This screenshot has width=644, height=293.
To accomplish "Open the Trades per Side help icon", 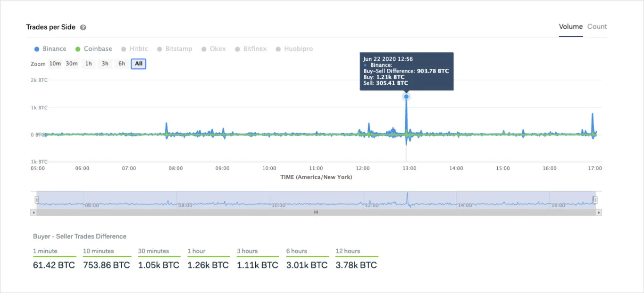I will 83,27.
